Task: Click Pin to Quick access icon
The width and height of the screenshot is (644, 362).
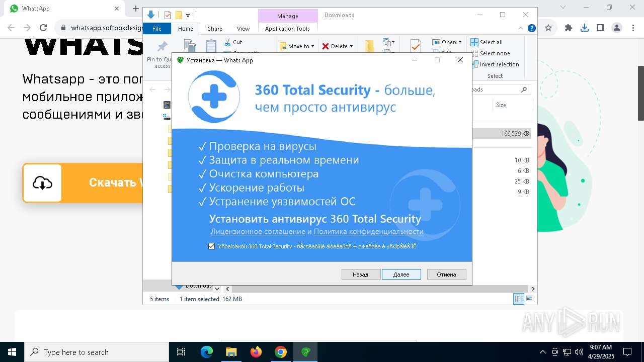Action: click(162, 47)
